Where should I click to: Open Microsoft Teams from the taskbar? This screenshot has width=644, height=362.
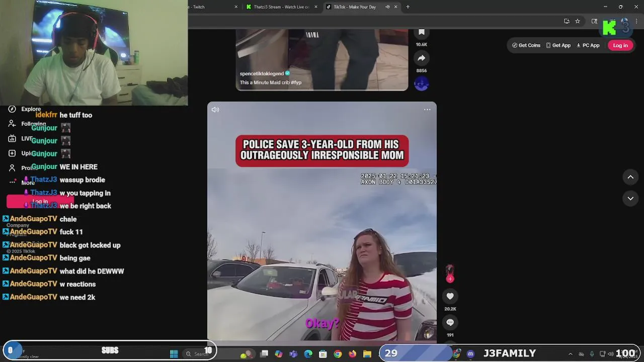click(x=293, y=354)
